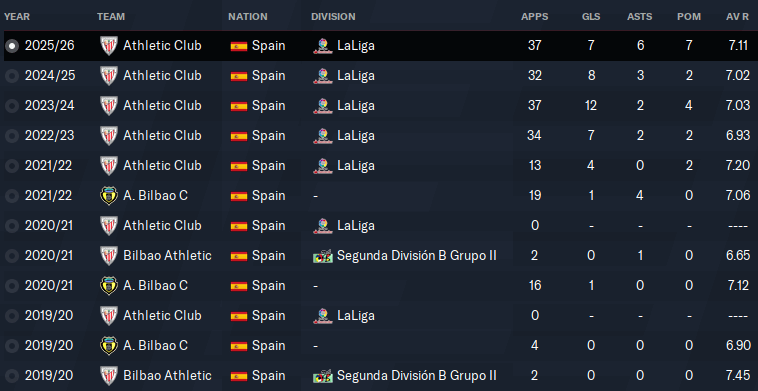Open Bilbao Athletic link in 2020/21 row
This screenshot has width=758, height=391.
pos(167,256)
